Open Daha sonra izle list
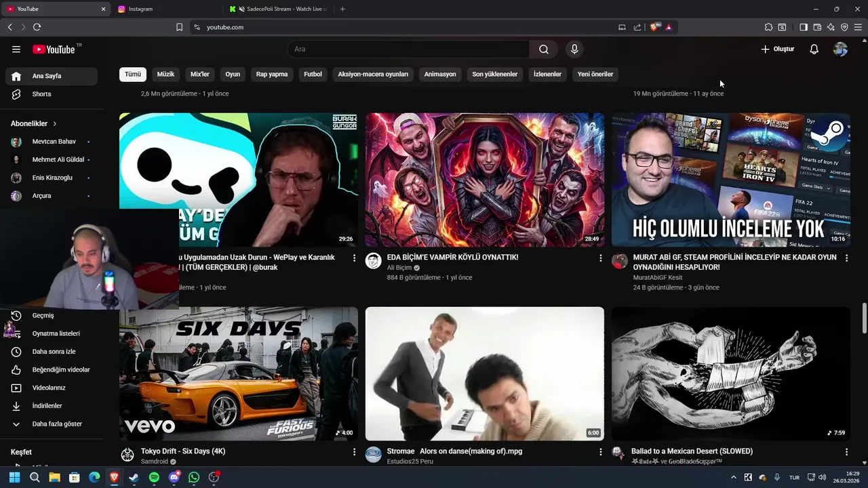The image size is (868, 488). click(x=52, y=352)
